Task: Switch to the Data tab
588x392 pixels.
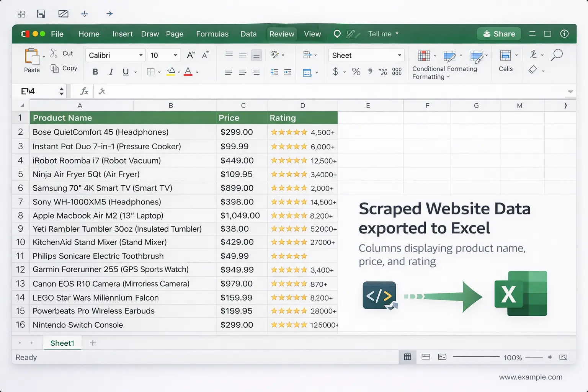Action: coord(248,34)
